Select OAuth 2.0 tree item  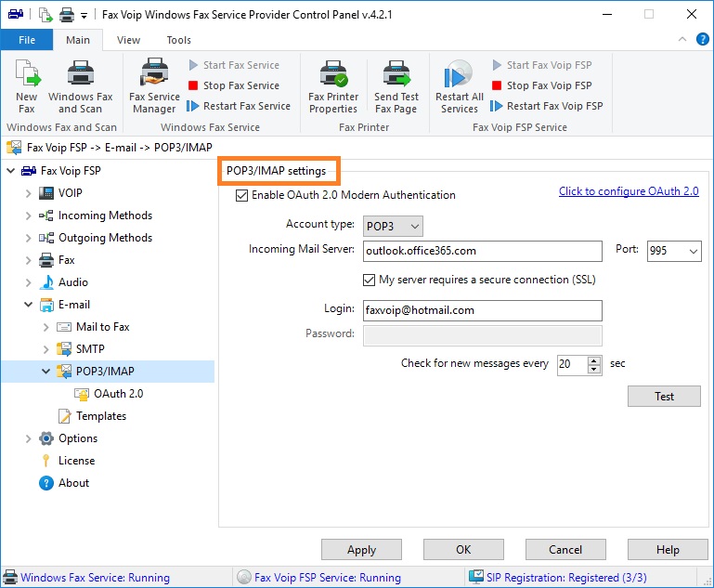pyautogui.click(x=119, y=394)
